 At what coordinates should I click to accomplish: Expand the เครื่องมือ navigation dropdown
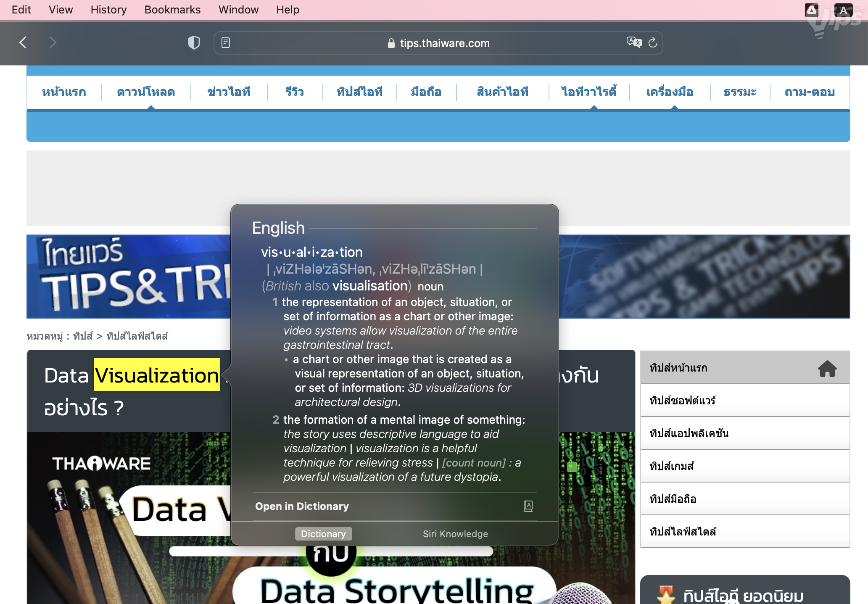point(670,92)
